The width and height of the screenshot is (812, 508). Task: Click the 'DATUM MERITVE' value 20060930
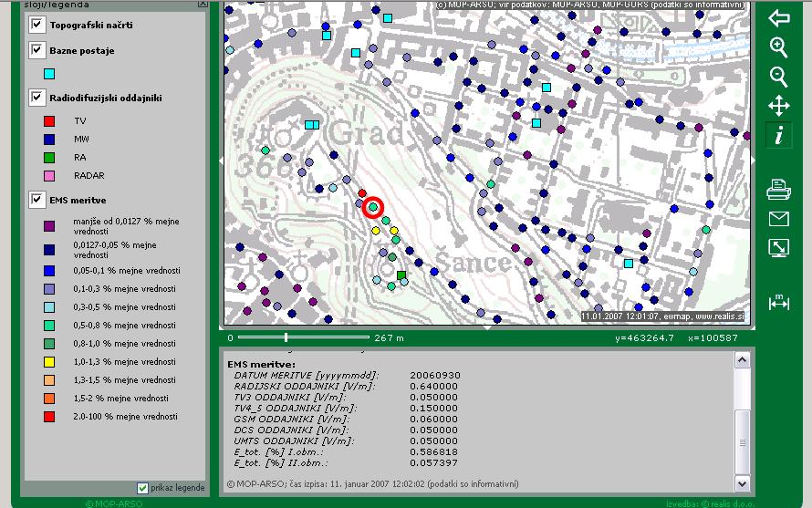pos(435,376)
